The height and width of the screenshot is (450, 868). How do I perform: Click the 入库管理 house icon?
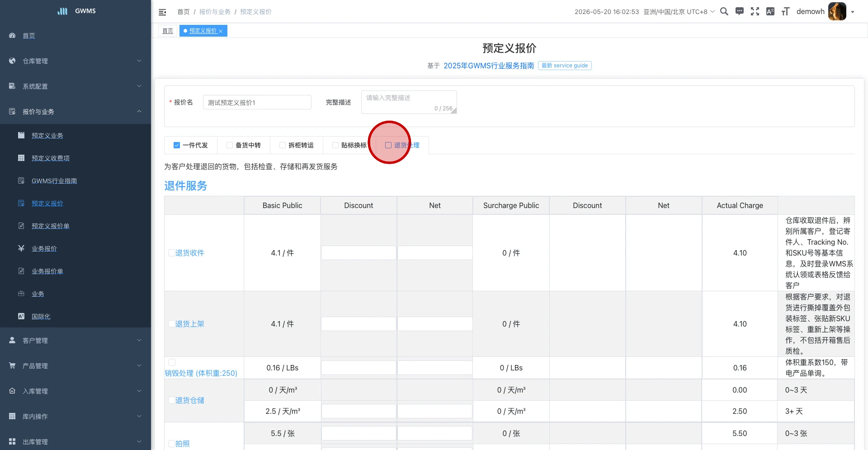pyautogui.click(x=12, y=391)
